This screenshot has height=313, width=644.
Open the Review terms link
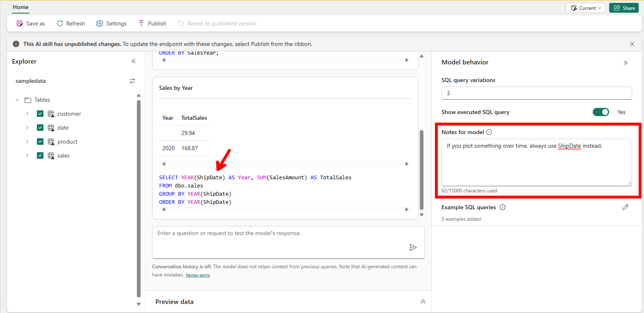tap(198, 275)
